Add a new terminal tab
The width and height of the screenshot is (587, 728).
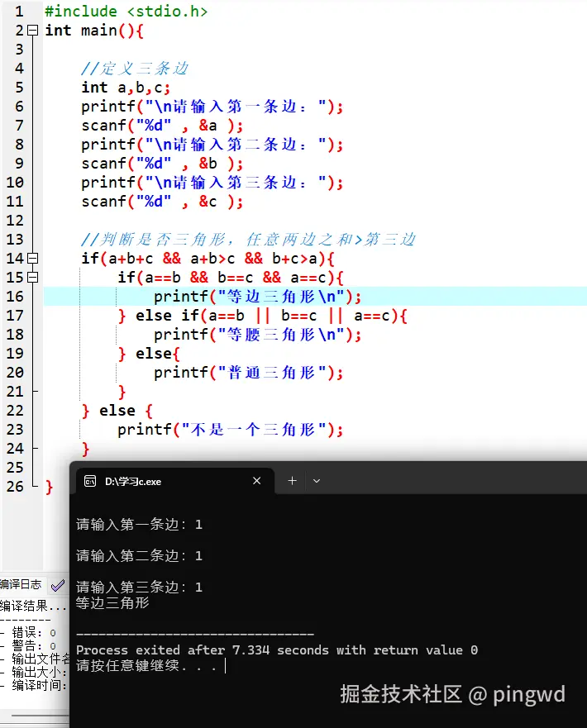tap(292, 481)
